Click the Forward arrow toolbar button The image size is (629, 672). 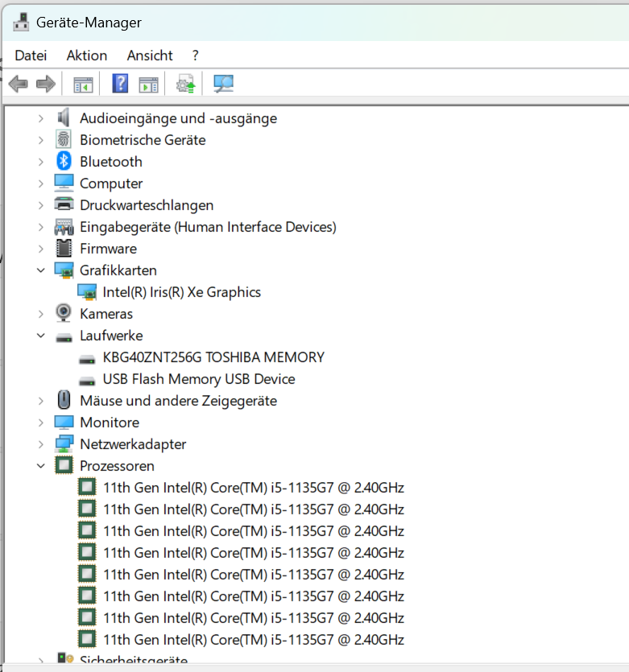coord(46,84)
